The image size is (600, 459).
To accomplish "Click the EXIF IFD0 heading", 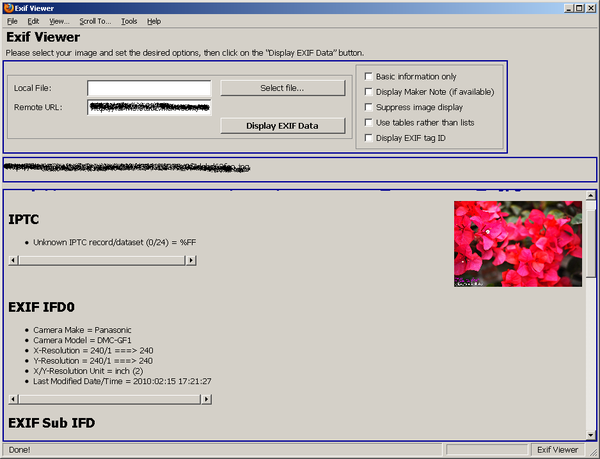I will pyautogui.click(x=41, y=307).
